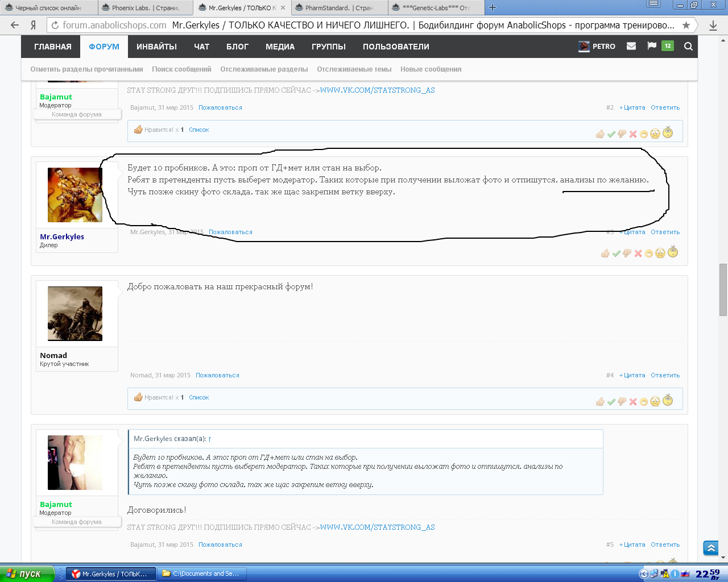Click the page vertical scrollbar thumb
The height and width of the screenshot is (582, 728).
tap(723, 290)
